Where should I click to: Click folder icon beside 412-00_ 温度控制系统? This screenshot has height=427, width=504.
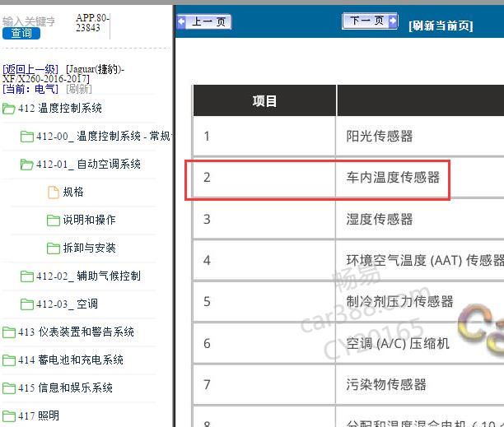[27, 137]
